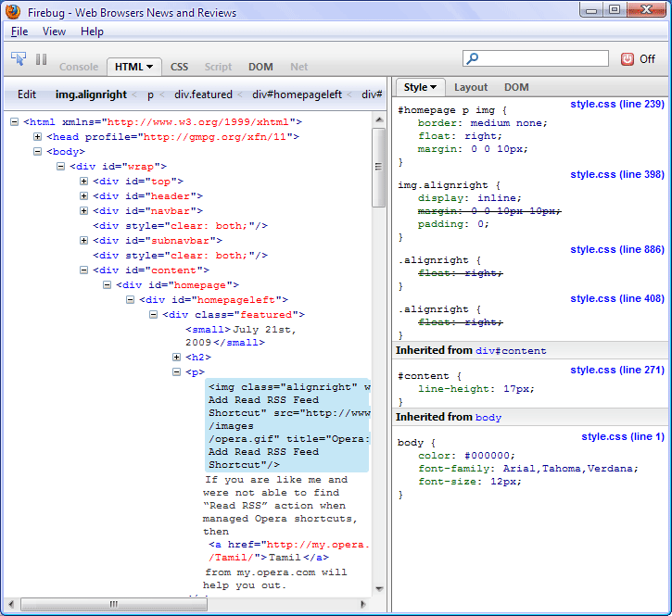Expand the div id header node
Screen dimensions: 672x616
(84, 196)
